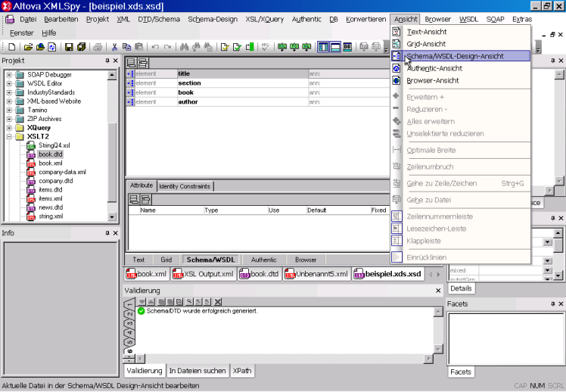Pin the Projekt panel
Image resolution: width=566 pixels, height=392 pixels.
107,61
